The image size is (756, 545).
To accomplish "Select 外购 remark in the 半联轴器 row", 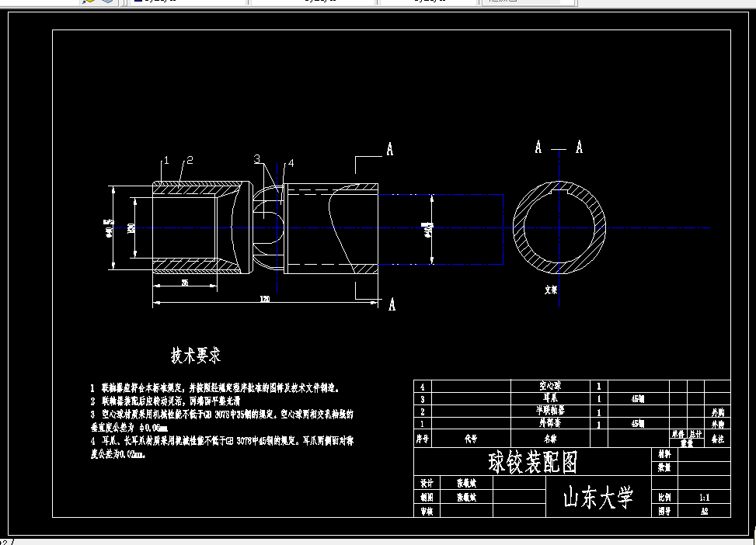I will point(718,412).
